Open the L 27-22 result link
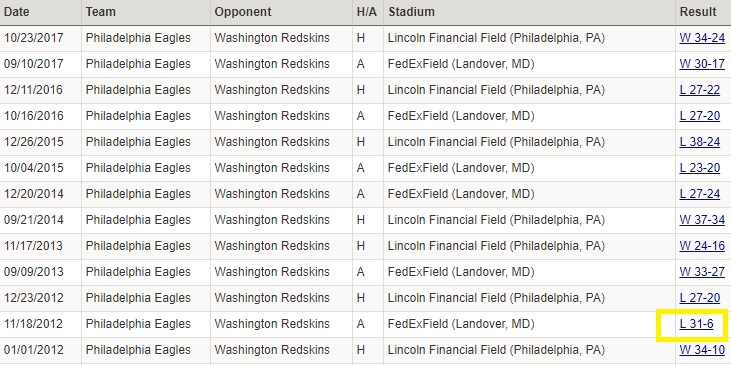731x365 pixels. [x=699, y=90]
